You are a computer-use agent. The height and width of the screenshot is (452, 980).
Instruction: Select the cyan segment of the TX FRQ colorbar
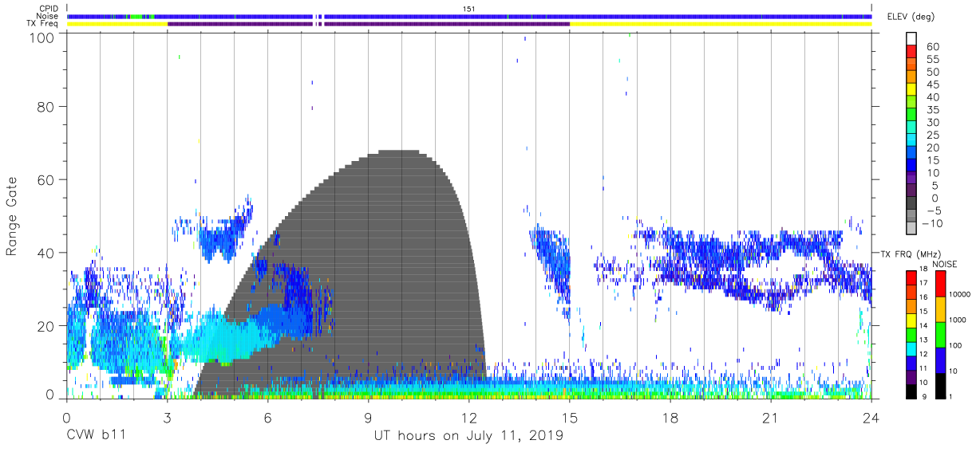pyautogui.click(x=911, y=349)
